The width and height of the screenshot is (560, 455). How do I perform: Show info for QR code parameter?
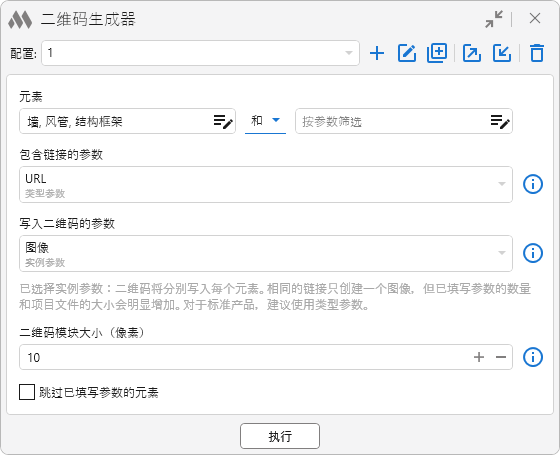[x=533, y=253]
